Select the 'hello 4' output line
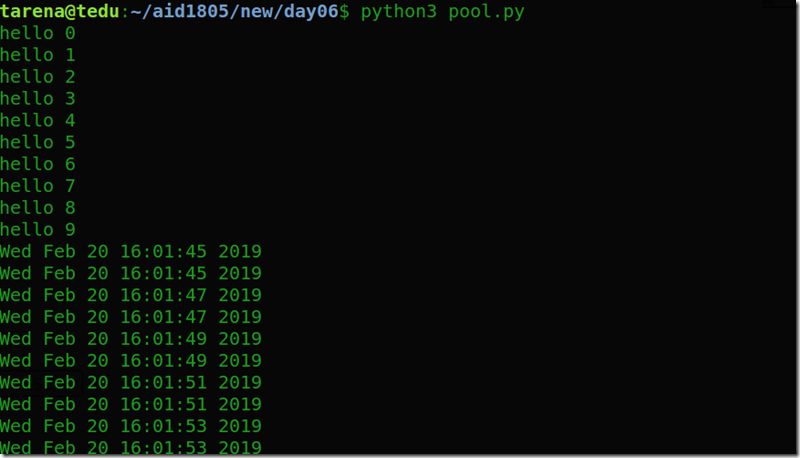Viewport: 800px width, 458px height. pos(38,120)
